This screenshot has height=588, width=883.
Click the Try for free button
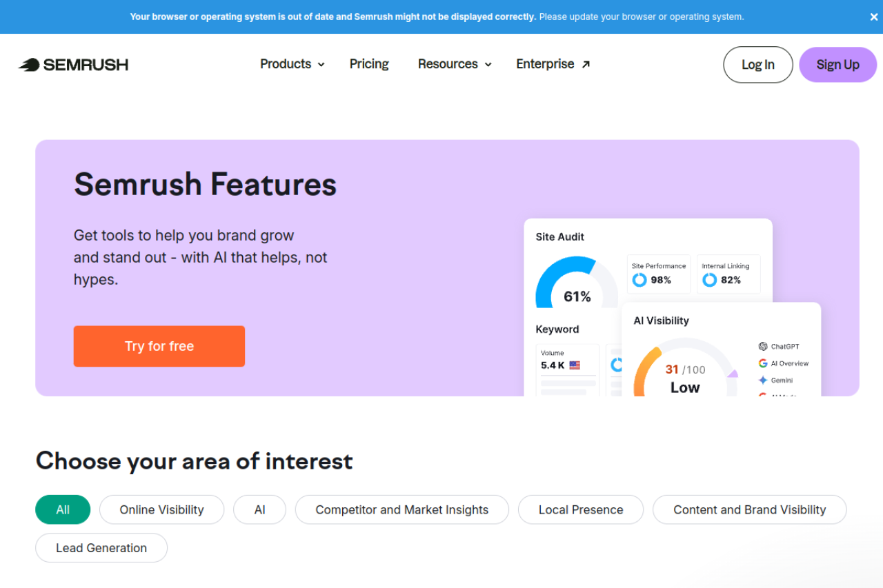click(x=159, y=346)
